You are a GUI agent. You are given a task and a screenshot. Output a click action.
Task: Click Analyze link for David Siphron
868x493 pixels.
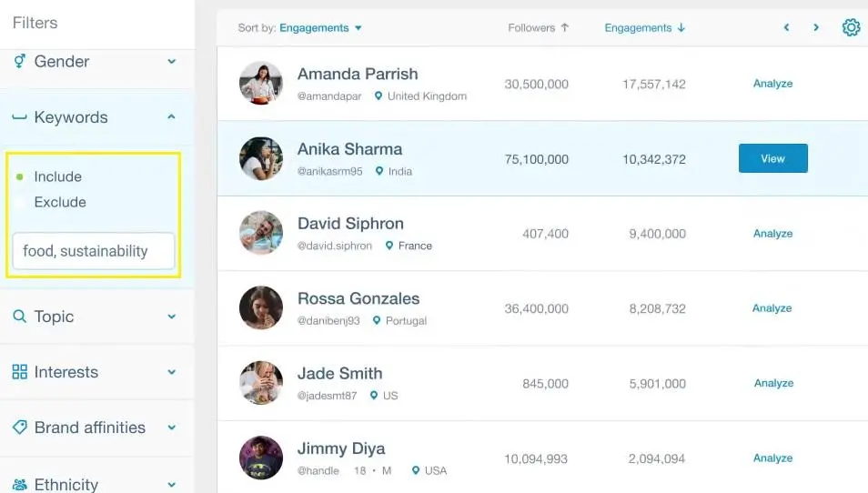pos(772,234)
